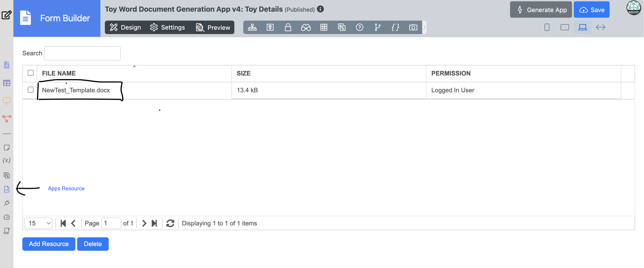Screen dimensions: 644x268
Task: Open the curly braces JSON definition icon
Action: (395, 27)
